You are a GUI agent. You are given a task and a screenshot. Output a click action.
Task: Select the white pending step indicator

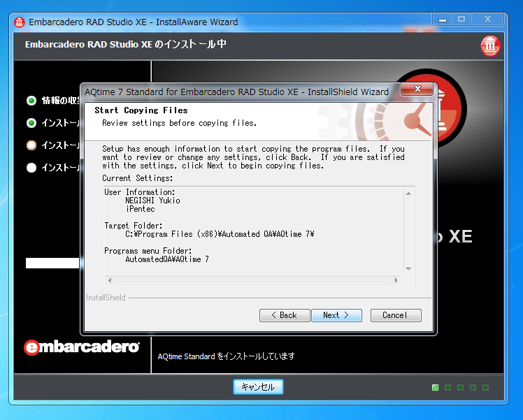point(31,167)
